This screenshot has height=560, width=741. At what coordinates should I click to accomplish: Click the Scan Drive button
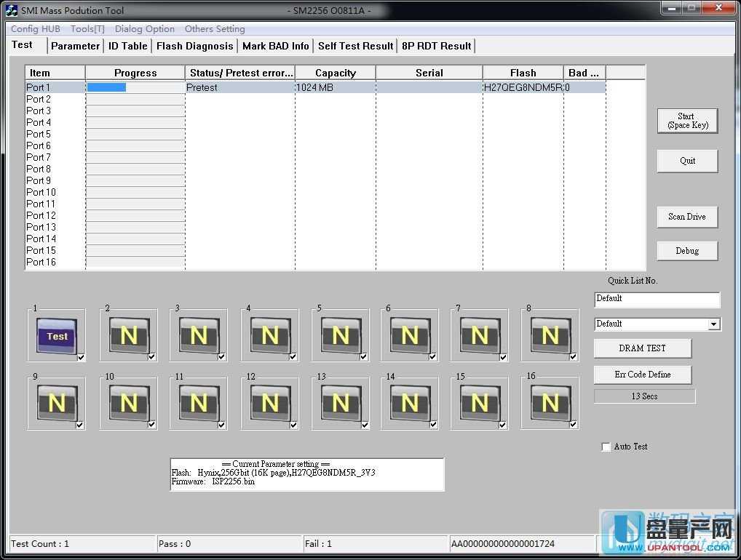coord(686,217)
